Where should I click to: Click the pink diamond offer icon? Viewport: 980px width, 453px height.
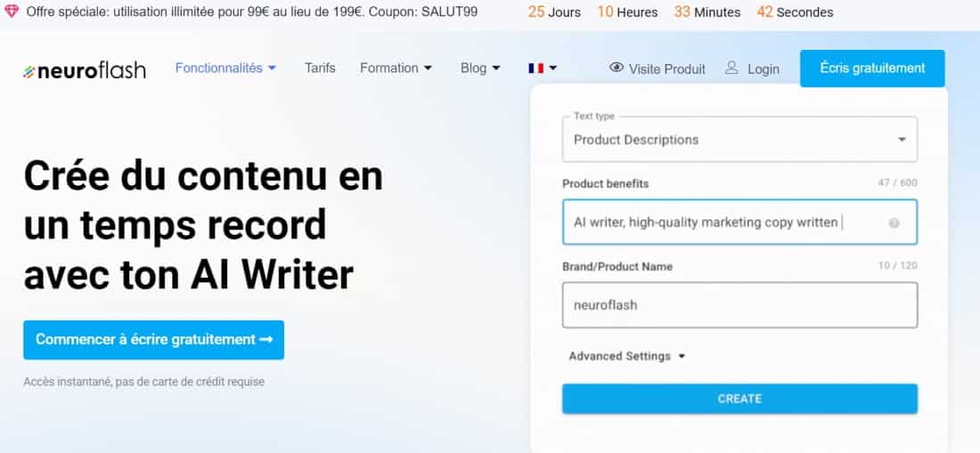(x=12, y=12)
